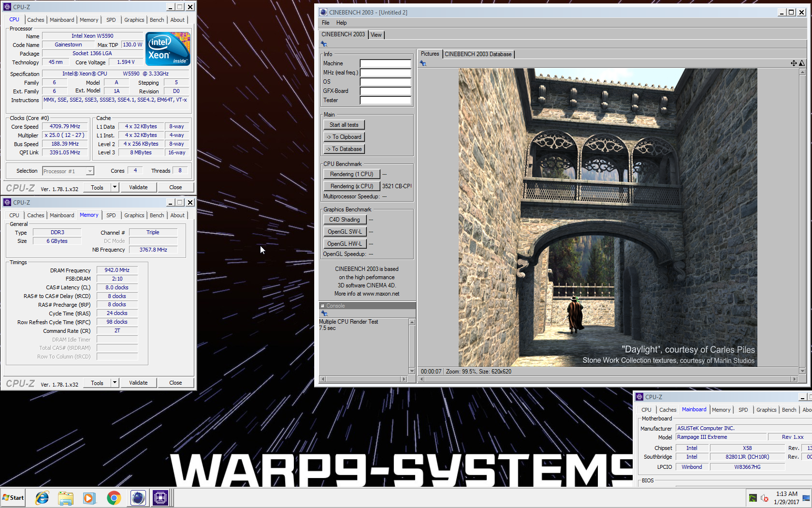Click the clock in the taskbar
812x508 pixels.
point(786,498)
